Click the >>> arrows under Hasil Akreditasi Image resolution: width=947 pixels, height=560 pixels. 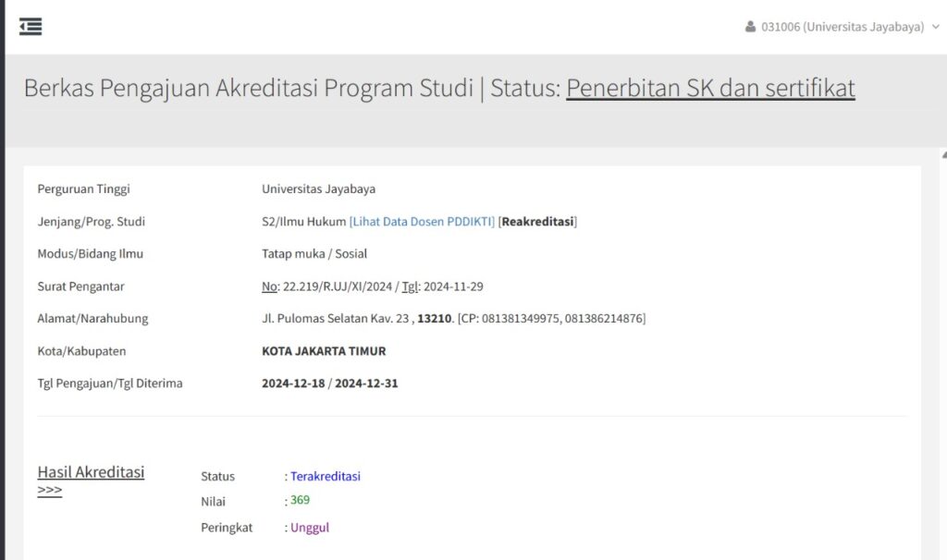point(50,491)
